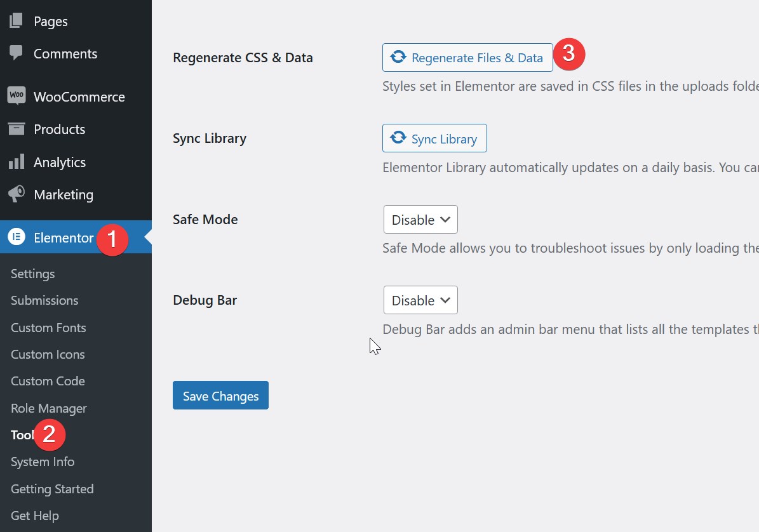The image size is (759, 532).
Task: Open the Elementor Settings submenu item
Action: (33, 274)
